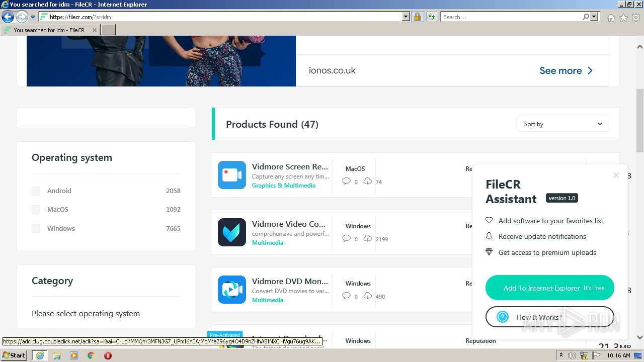Image resolution: width=644 pixels, height=362 pixels.
Task: Click the comments icon for Vidmore Screen Recorder
Action: [x=346, y=182]
